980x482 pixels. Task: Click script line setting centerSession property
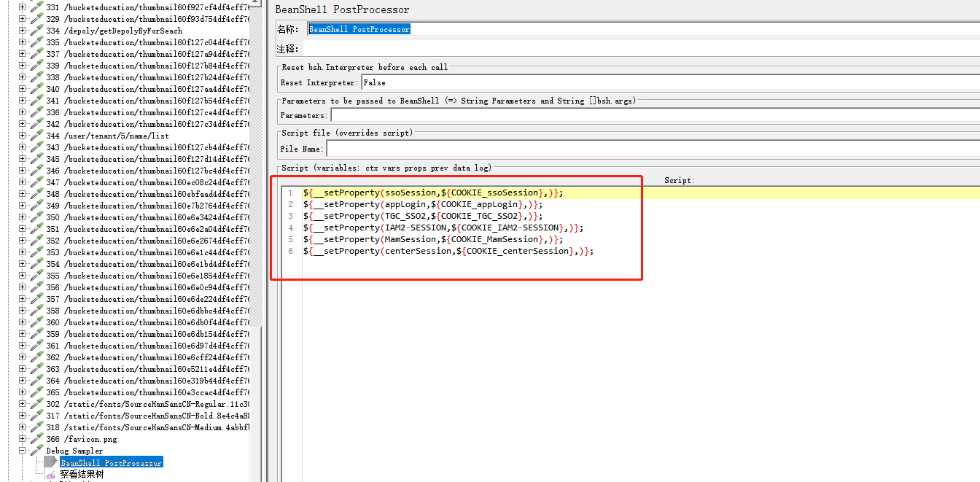click(448, 251)
